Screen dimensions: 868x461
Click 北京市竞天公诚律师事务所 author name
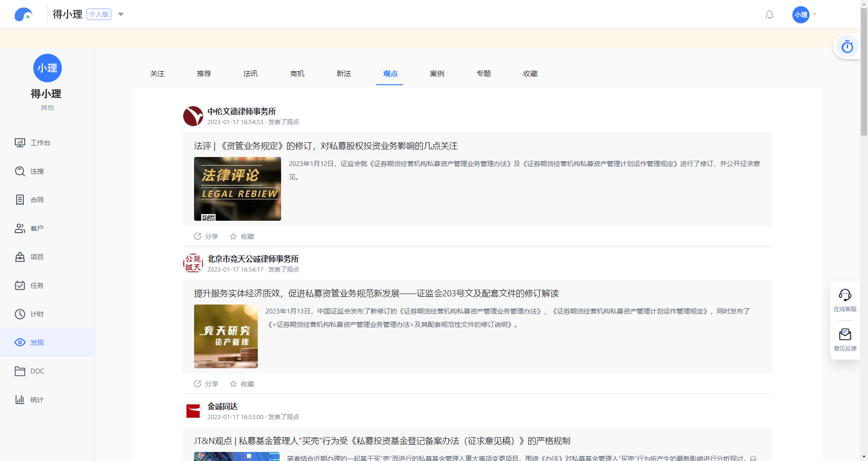pyautogui.click(x=253, y=259)
